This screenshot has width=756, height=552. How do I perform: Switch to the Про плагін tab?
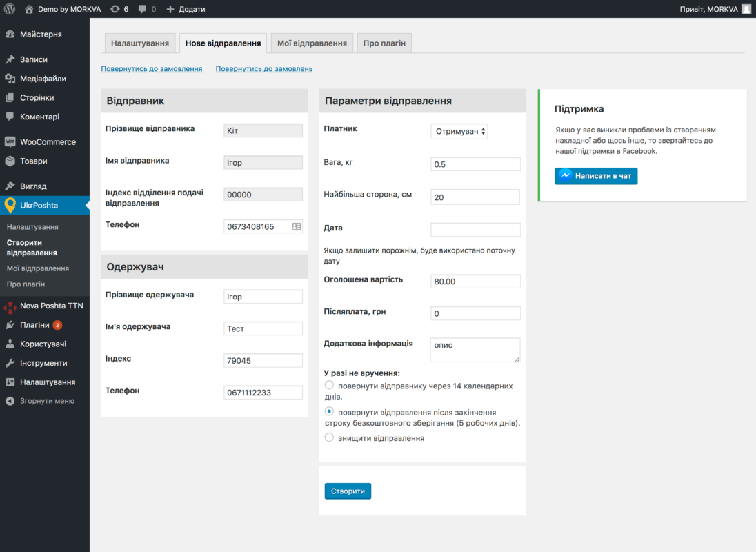(x=384, y=43)
